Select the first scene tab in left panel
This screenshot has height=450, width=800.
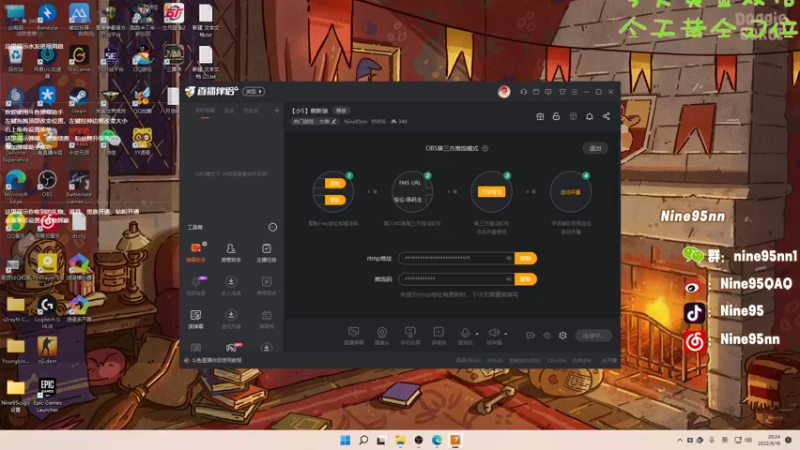(205, 111)
